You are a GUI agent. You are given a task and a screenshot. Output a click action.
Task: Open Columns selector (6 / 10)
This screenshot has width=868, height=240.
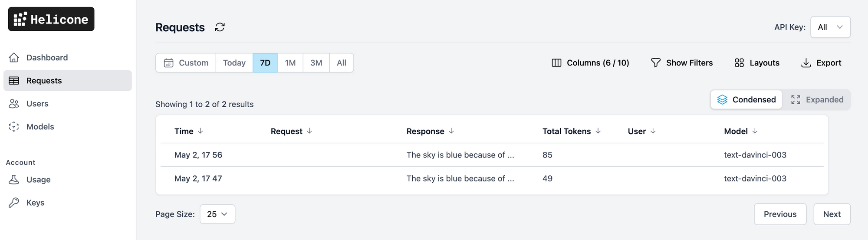(590, 63)
